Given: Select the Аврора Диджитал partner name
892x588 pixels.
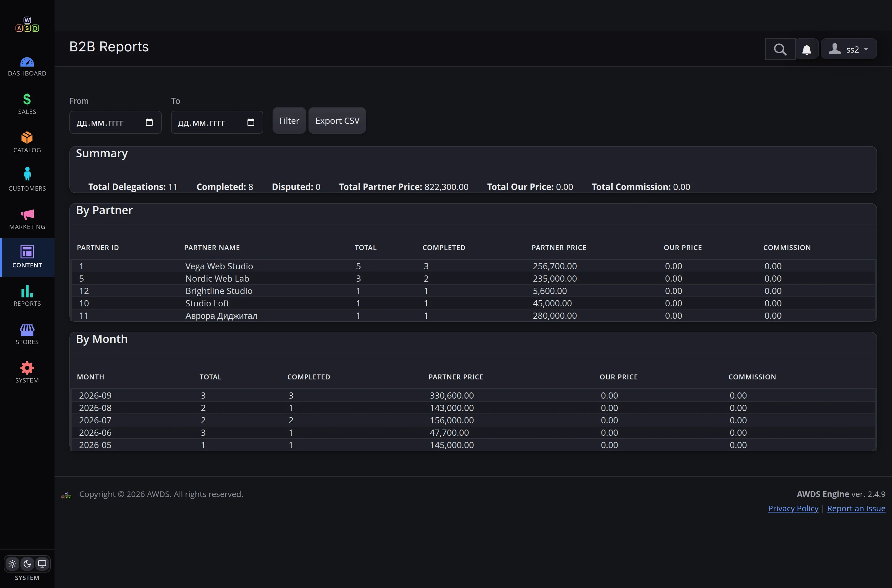Looking at the screenshot, I should (x=221, y=315).
